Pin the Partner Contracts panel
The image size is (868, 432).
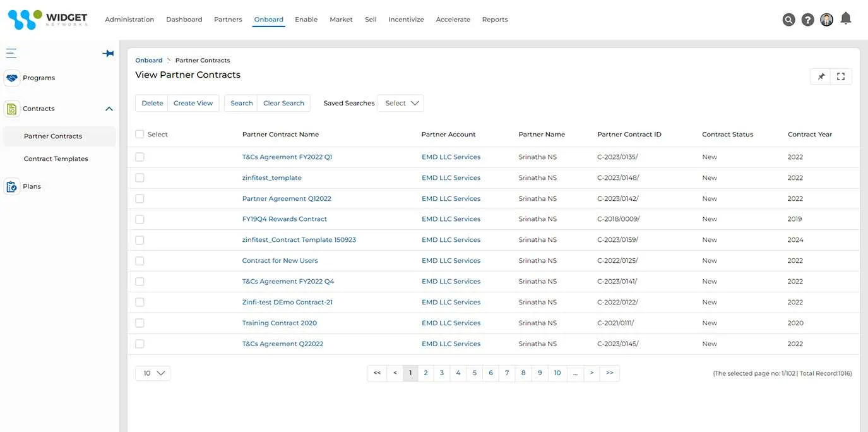coord(821,76)
